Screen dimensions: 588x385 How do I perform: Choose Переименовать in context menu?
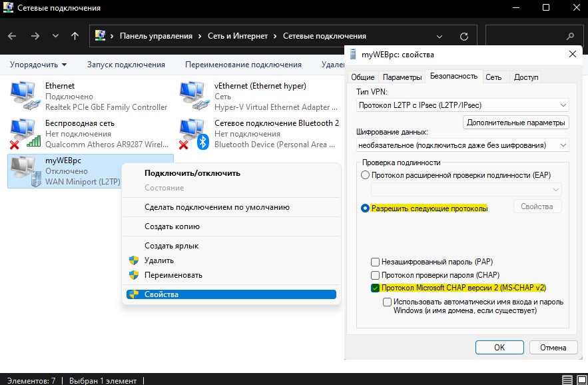coord(231,274)
